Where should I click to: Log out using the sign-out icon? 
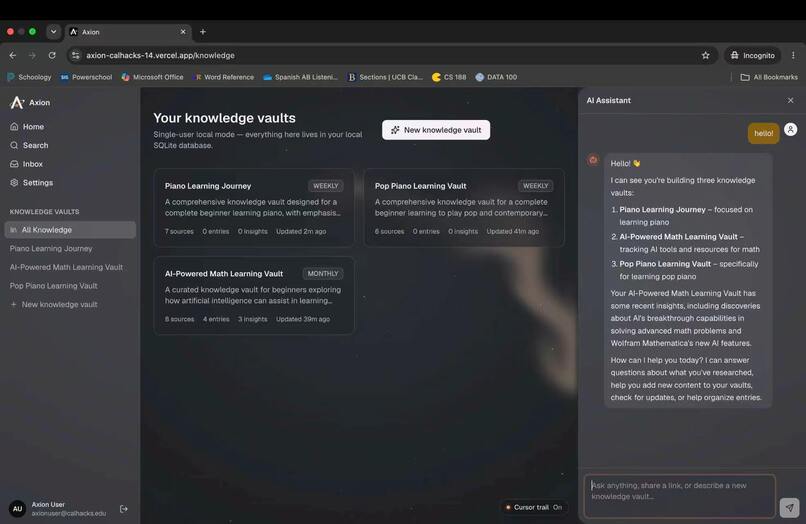pos(123,509)
